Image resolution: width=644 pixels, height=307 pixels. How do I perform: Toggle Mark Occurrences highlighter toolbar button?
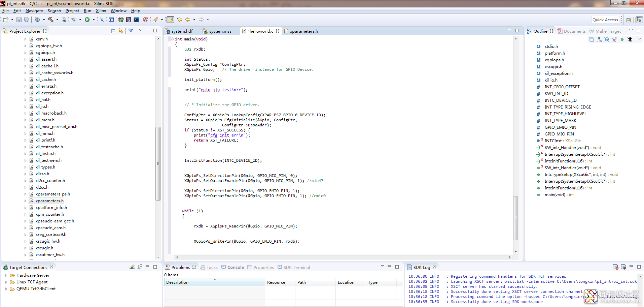pyautogui.click(x=171, y=20)
